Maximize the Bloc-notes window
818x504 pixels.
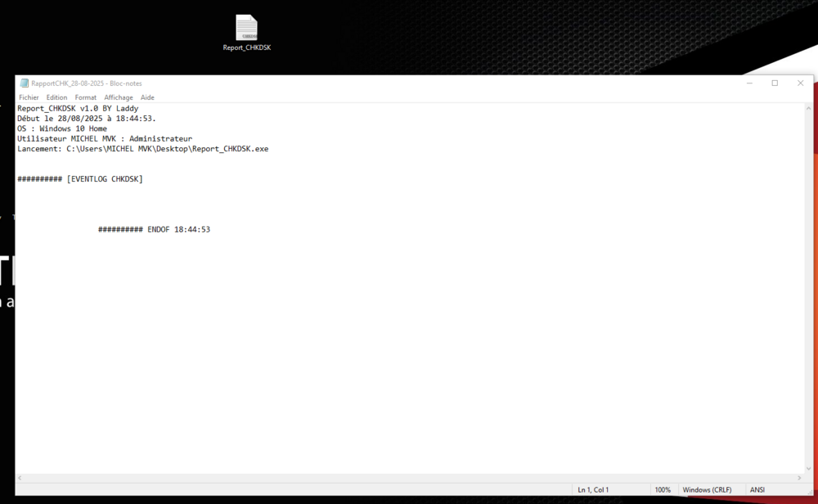click(775, 83)
